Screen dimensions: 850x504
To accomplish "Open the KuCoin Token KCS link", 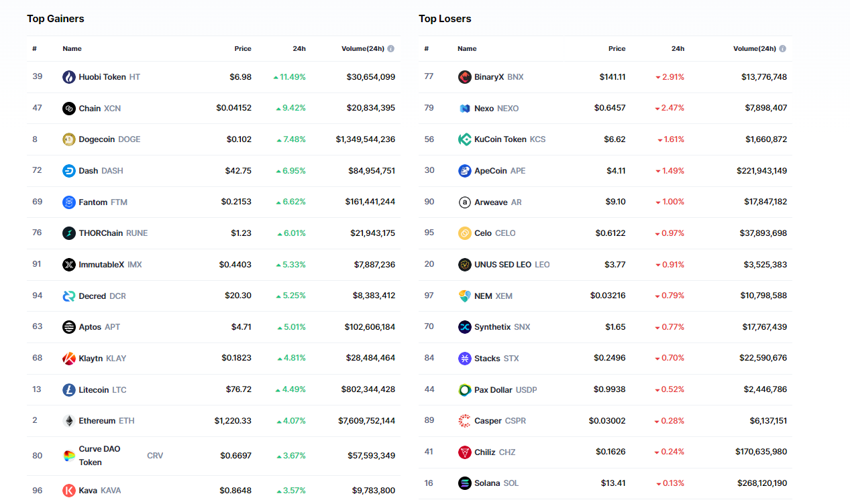I will (509, 139).
